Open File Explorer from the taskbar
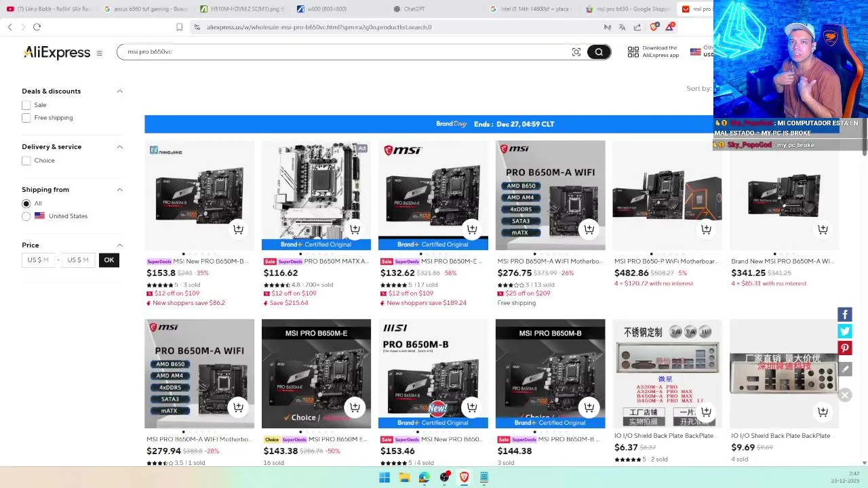The height and width of the screenshot is (488, 868). click(x=404, y=477)
